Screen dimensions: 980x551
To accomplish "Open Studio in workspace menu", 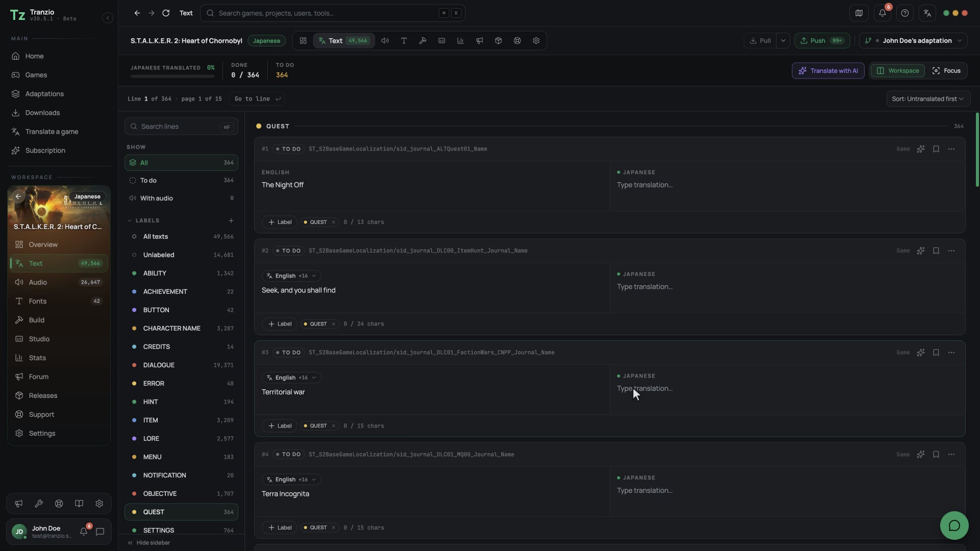I will pos(59,339).
